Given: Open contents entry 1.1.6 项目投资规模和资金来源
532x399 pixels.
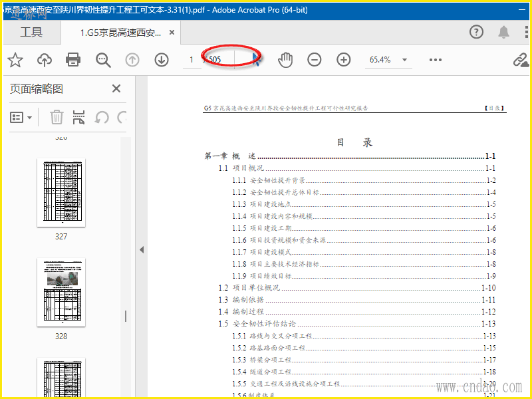Looking at the screenshot, I should tap(364, 240).
